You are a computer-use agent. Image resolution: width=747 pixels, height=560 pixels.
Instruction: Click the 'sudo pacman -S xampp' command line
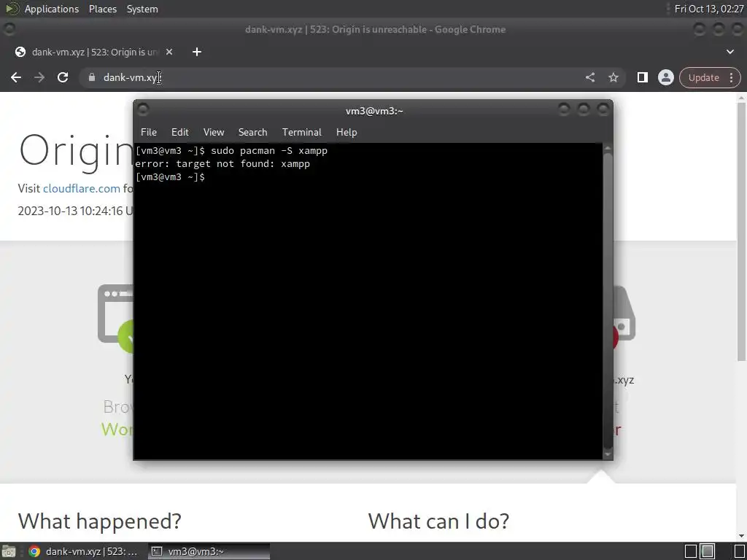click(269, 151)
